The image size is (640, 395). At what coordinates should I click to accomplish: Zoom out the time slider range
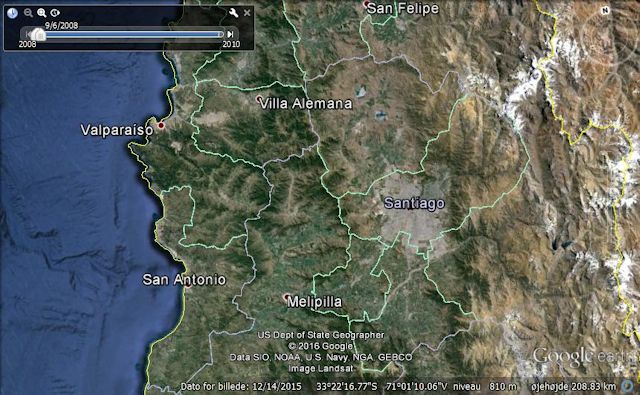coord(28,13)
